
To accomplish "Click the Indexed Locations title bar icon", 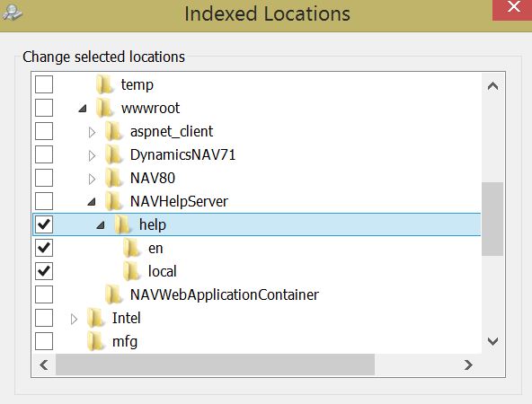I will click(x=12, y=13).
